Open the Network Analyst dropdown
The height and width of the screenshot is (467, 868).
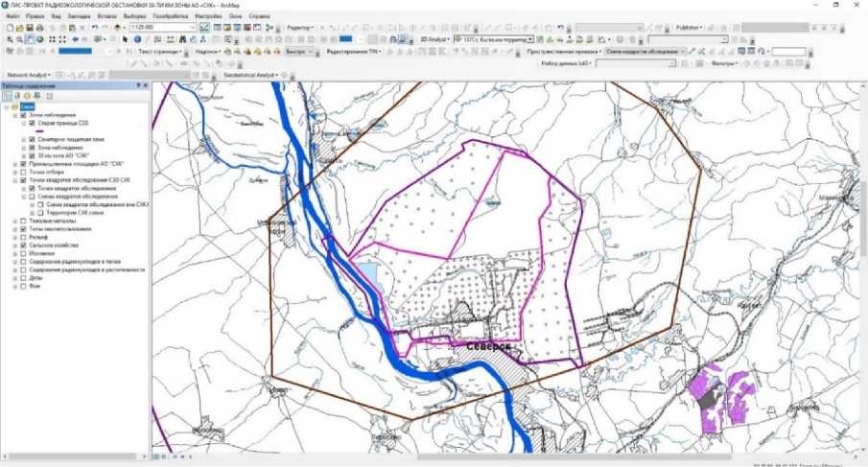29,75
